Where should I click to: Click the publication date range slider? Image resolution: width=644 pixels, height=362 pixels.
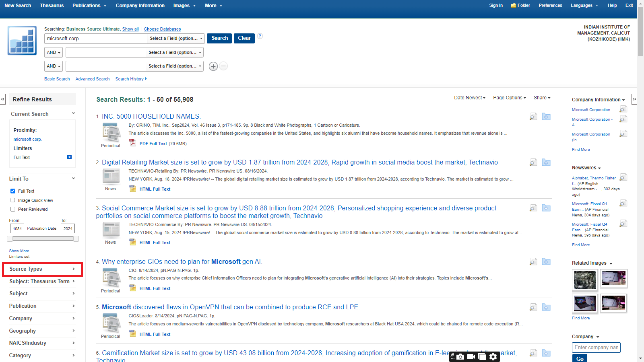(43, 239)
